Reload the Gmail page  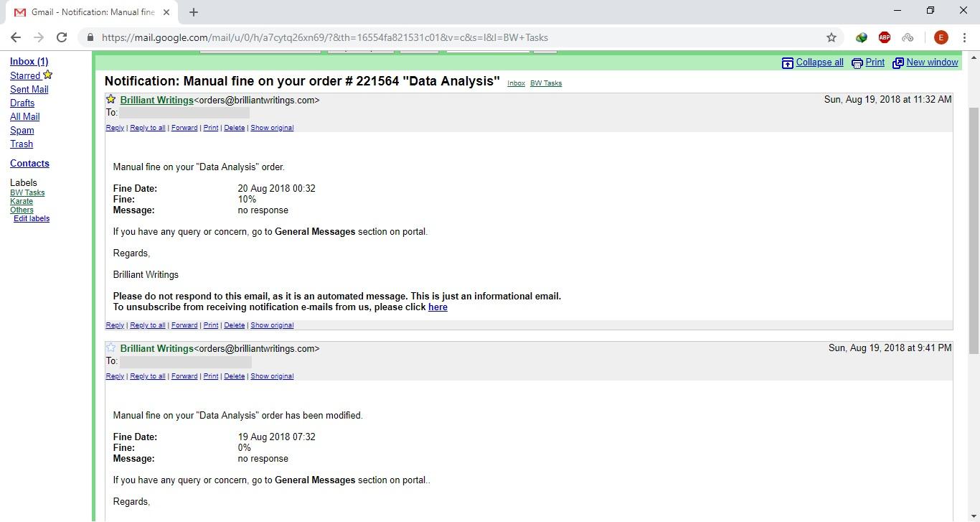62,37
